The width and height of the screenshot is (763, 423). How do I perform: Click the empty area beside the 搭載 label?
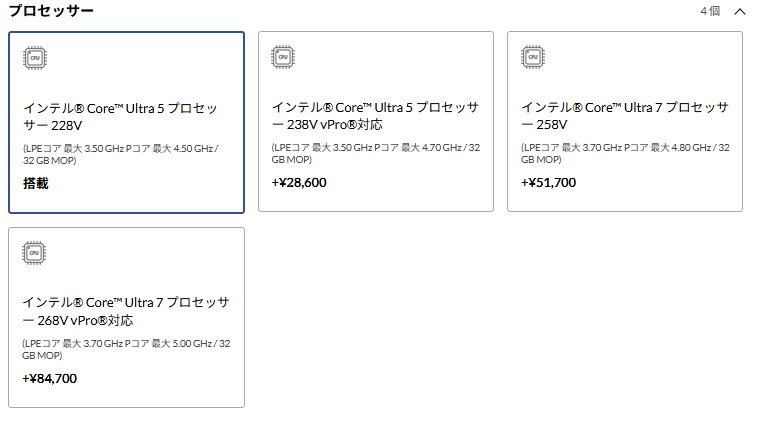pyautogui.click(x=150, y=184)
